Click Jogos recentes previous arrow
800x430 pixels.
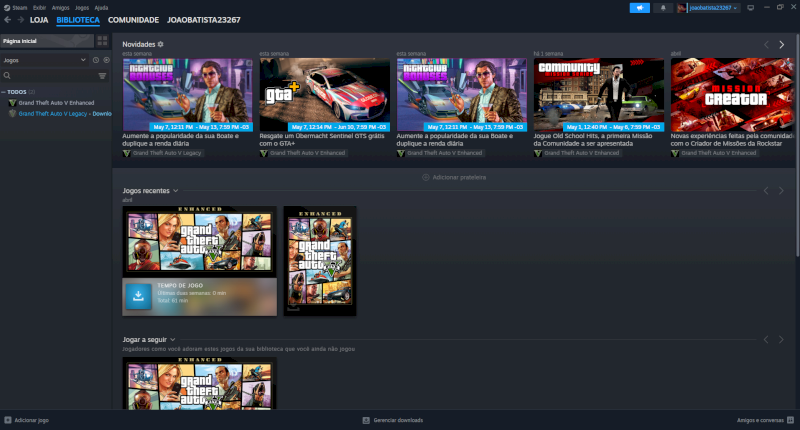coord(766,191)
